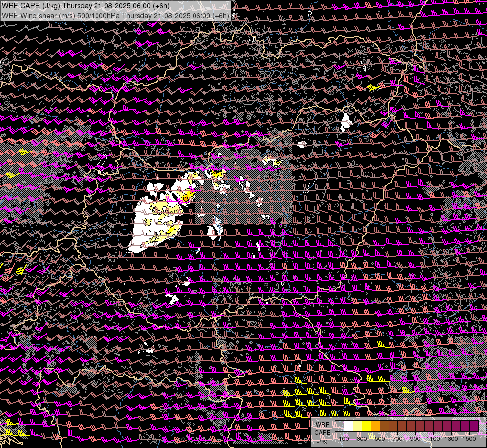Click the WRF CAPE title line
Image resolution: width=487 pixels, height=448 pixels.
coord(86,5)
